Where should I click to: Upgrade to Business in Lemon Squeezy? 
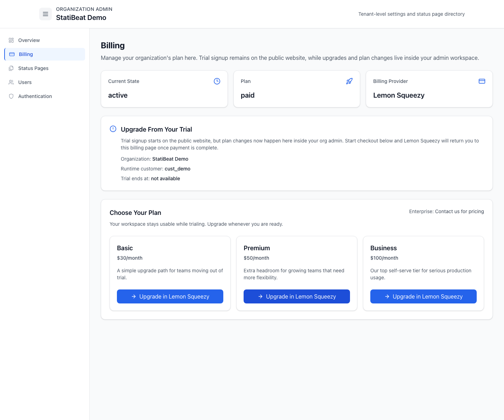point(423,296)
